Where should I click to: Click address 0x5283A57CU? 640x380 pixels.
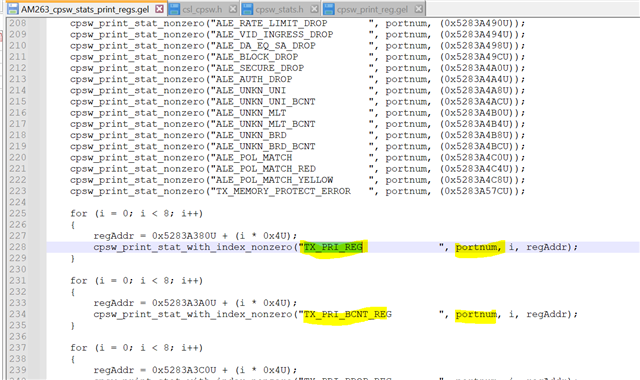point(476,191)
